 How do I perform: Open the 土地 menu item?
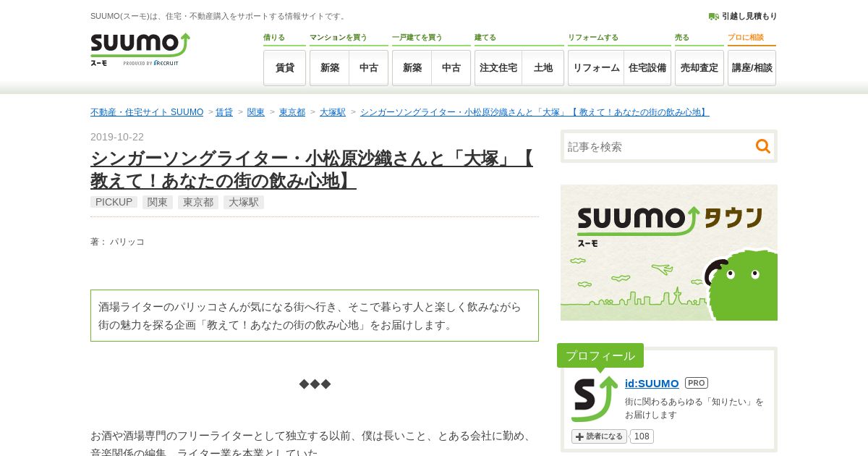pos(543,68)
